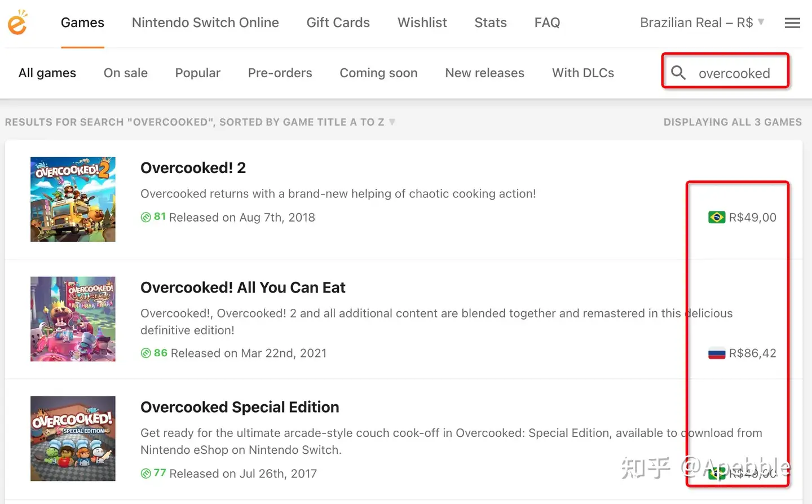Click the Special Edition description text
The image size is (812, 504).
pyautogui.click(x=451, y=441)
